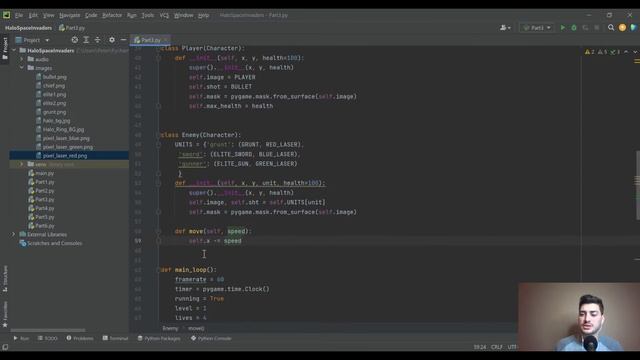Jump to previous highlighted error arrow
The image size is (640, 360).
click(626, 52)
